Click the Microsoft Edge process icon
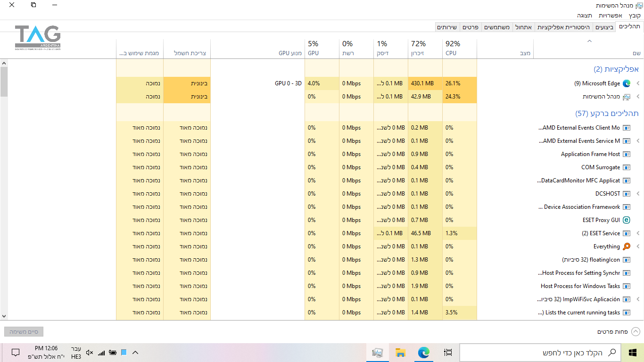 [x=627, y=83]
